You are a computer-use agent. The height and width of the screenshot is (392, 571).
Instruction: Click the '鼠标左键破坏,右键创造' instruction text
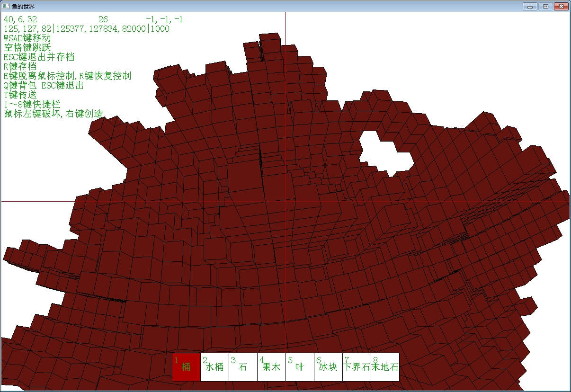click(x=53, y=114)
